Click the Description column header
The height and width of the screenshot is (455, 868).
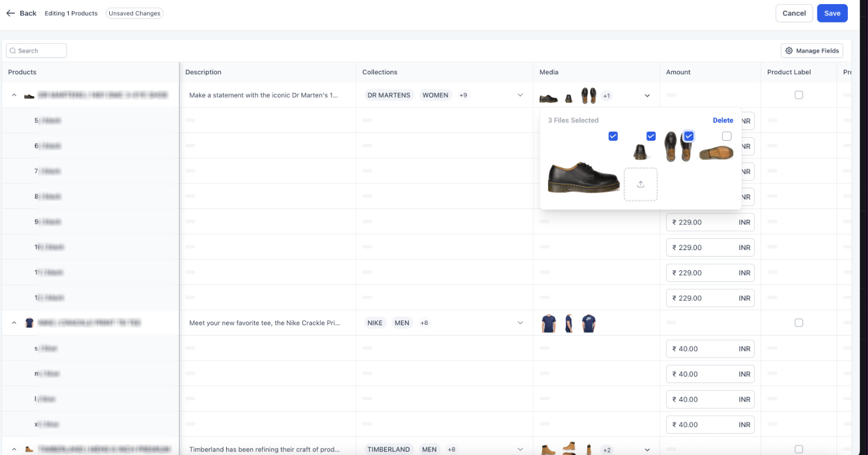point(203,72)
